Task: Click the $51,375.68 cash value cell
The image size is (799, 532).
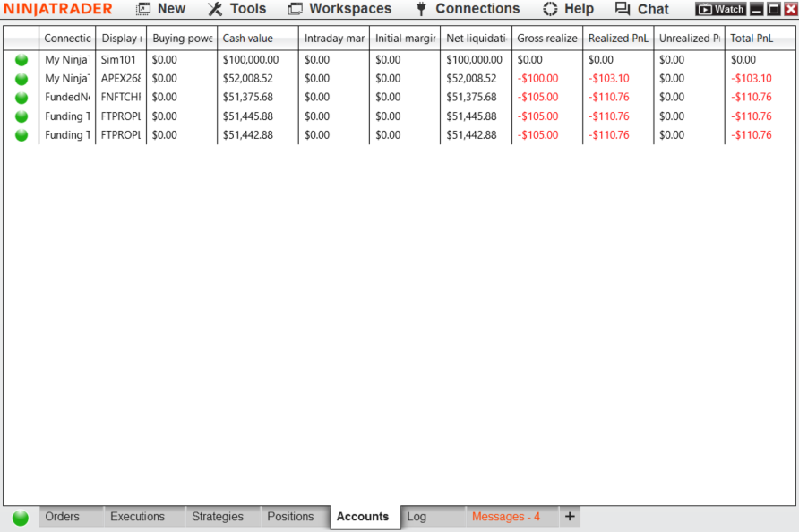Action: coord(258,98)
